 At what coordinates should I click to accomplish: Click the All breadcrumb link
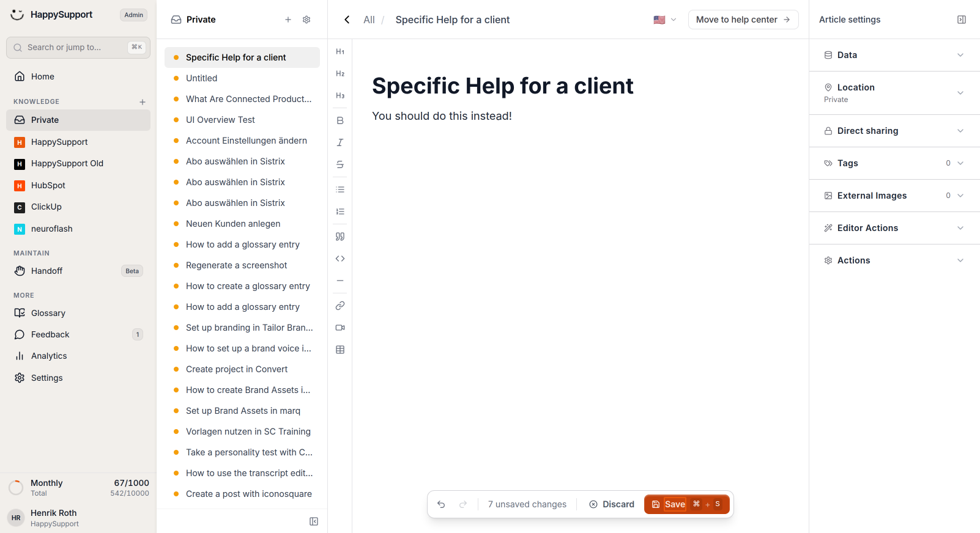tap(369, 20)
